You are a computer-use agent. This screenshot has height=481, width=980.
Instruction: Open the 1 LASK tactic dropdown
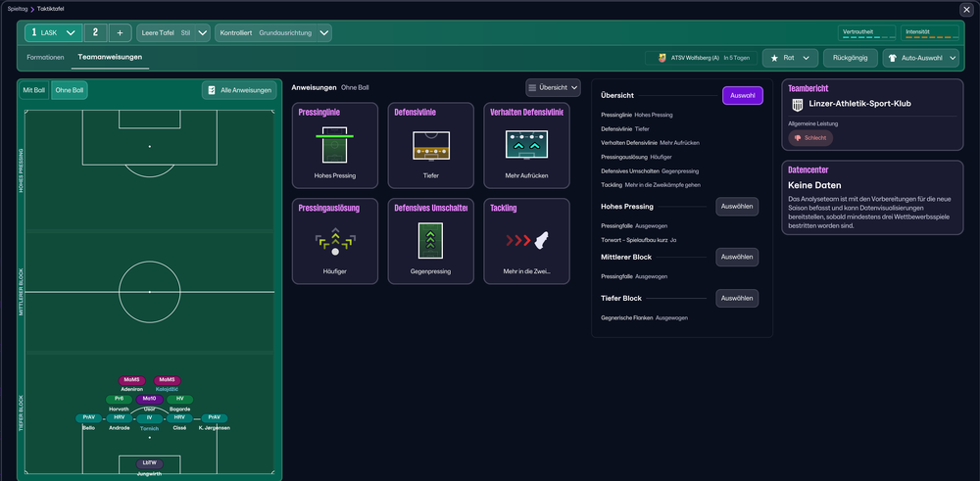[x=54, y=33]
